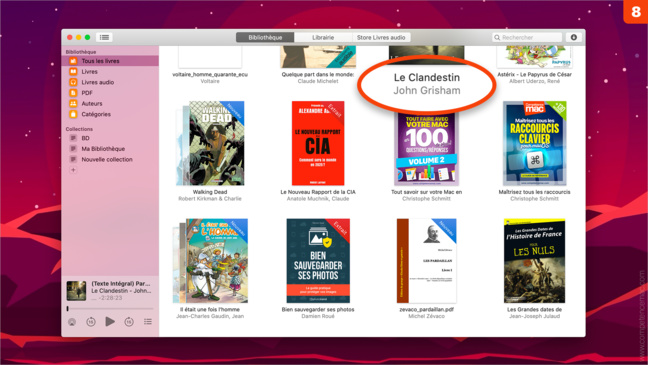This screenshot has width=648, height=365.
Task: Click the author name "Michel Zévaco"
Action: click(426, 316)
